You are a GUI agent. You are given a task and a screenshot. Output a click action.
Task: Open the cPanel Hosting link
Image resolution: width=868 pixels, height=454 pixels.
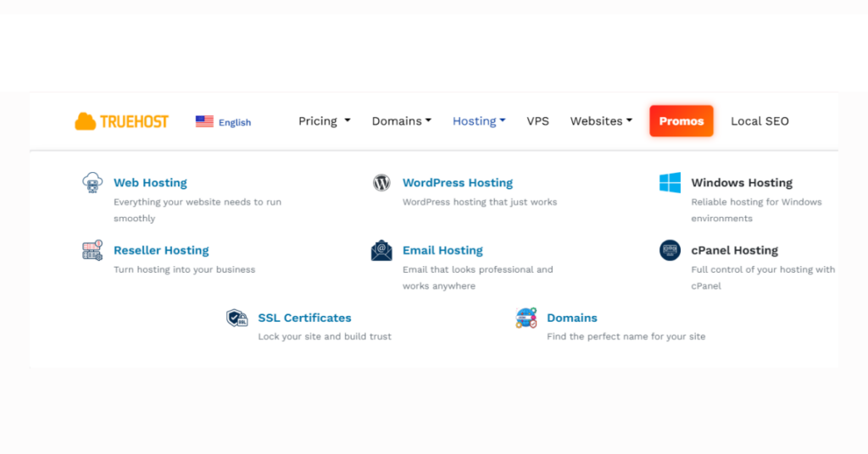coord(734,250)
